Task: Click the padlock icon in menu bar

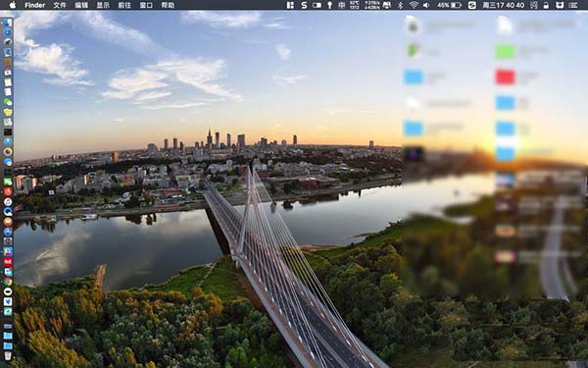Action: [546, 5]
